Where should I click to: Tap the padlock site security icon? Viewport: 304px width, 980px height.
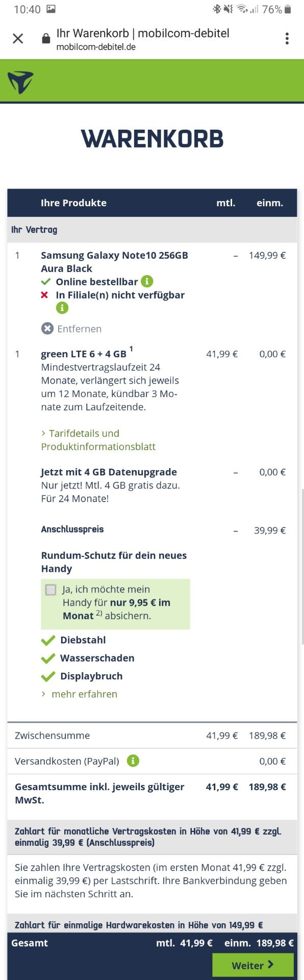(46, 39)
